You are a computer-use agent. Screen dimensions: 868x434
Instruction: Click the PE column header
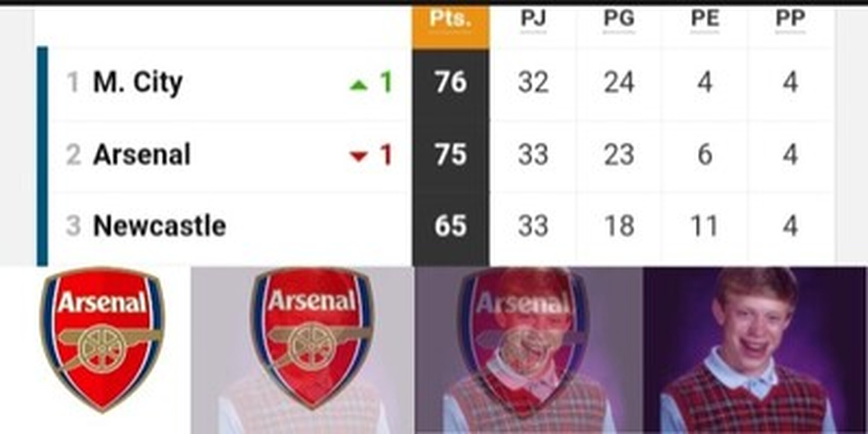coord(705,18)
